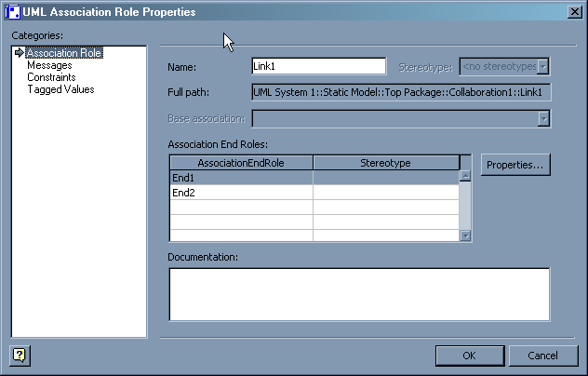Select the Messages category
Screen dimensions: 588x376
[x=49, y=65]
